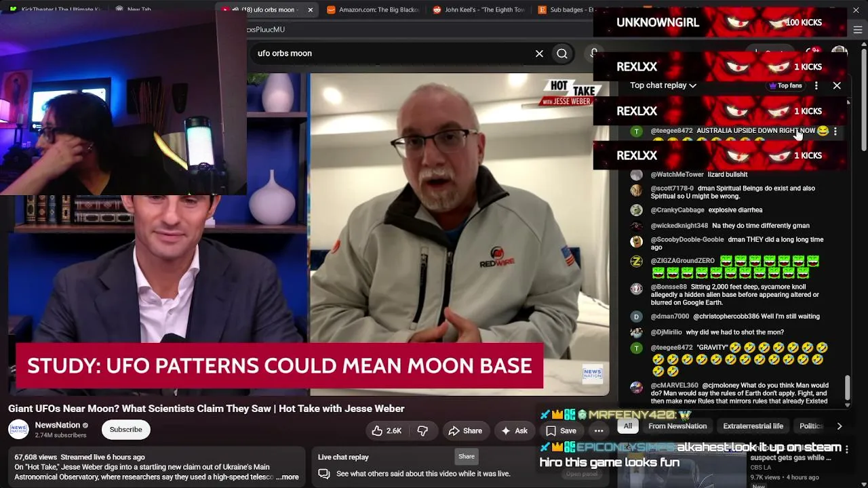Viewport: 868px width, 488px height.
Task: Open @Bonsse88's chat avatar
Action: (x=636, y=289)
